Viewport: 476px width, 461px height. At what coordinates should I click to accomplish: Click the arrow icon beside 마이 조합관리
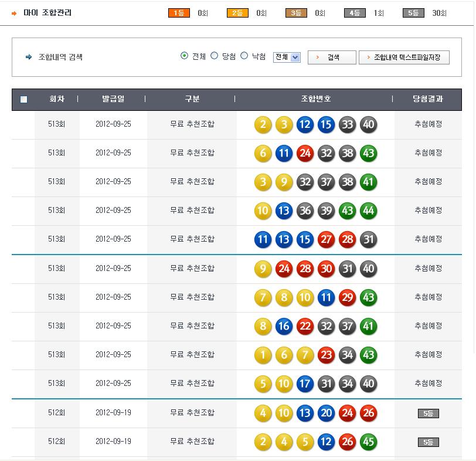tap(14, 13)
